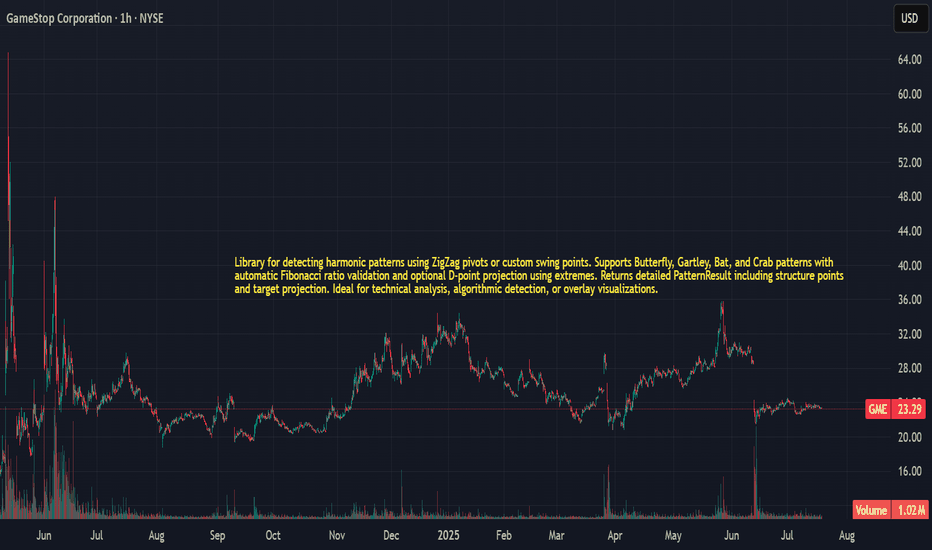Click the 60.00 price axis label
Viewport: 932px width, 550px height.
tap(909, 94)
